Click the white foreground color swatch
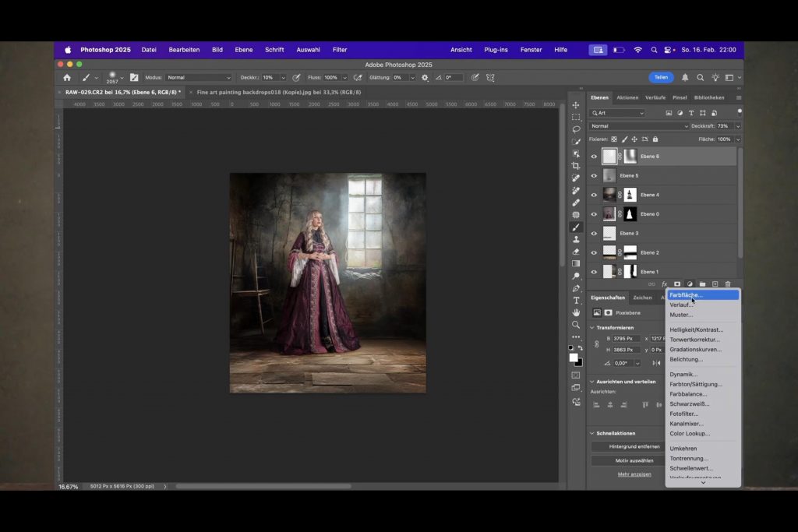Image resolution: width=798 pixels, height=532 pixels. coord(574,358)
